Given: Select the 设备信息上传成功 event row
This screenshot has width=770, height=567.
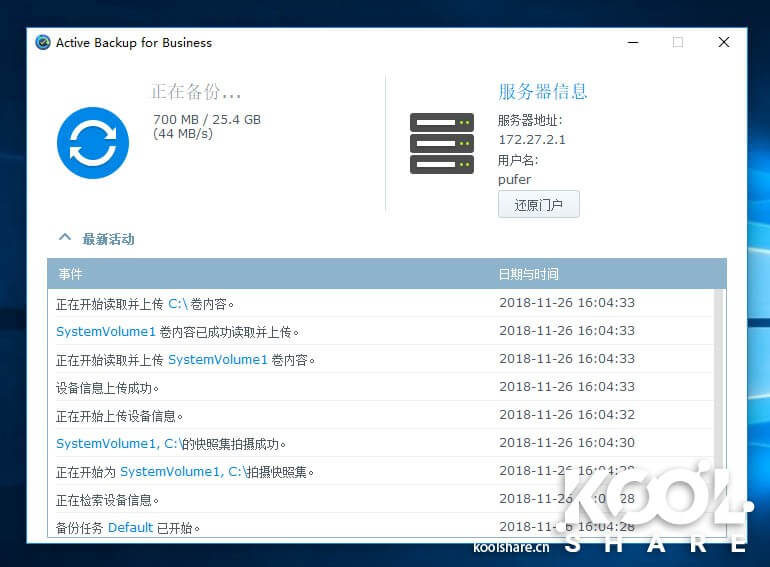Looking at the screenshot, I should [x=108, y=388].
